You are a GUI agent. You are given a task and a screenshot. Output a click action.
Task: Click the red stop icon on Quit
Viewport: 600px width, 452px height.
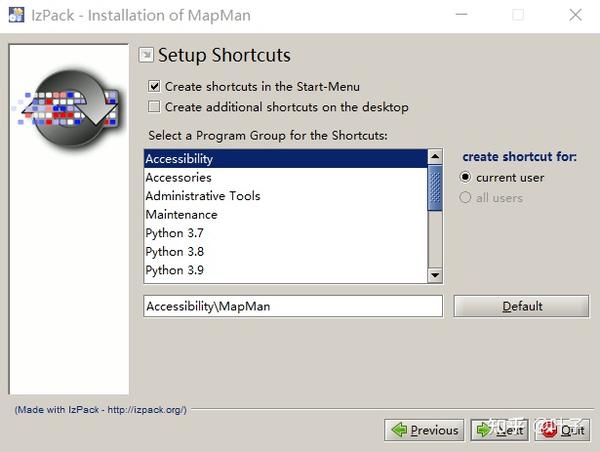point(549,430)
